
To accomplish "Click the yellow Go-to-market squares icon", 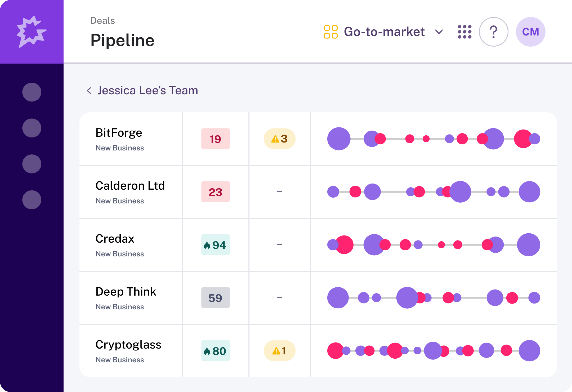I will point(331,32).
